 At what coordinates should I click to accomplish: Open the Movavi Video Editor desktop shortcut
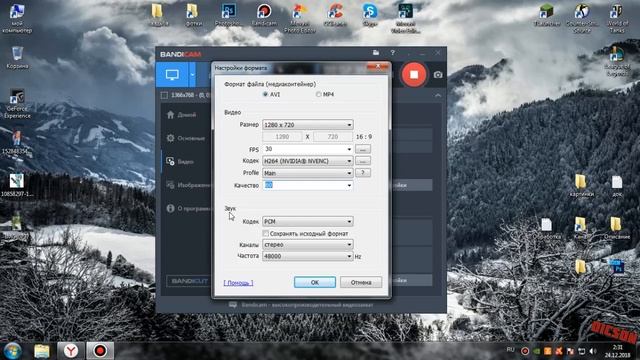405,18
